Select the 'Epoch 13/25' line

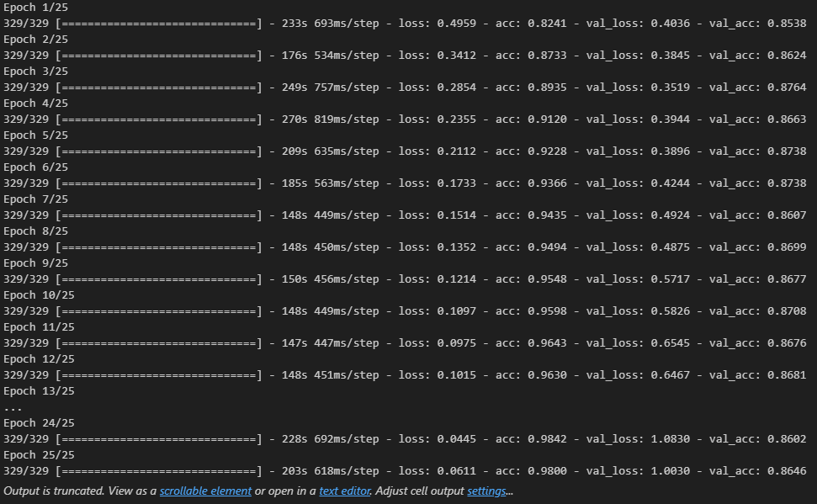pos(39,391)
